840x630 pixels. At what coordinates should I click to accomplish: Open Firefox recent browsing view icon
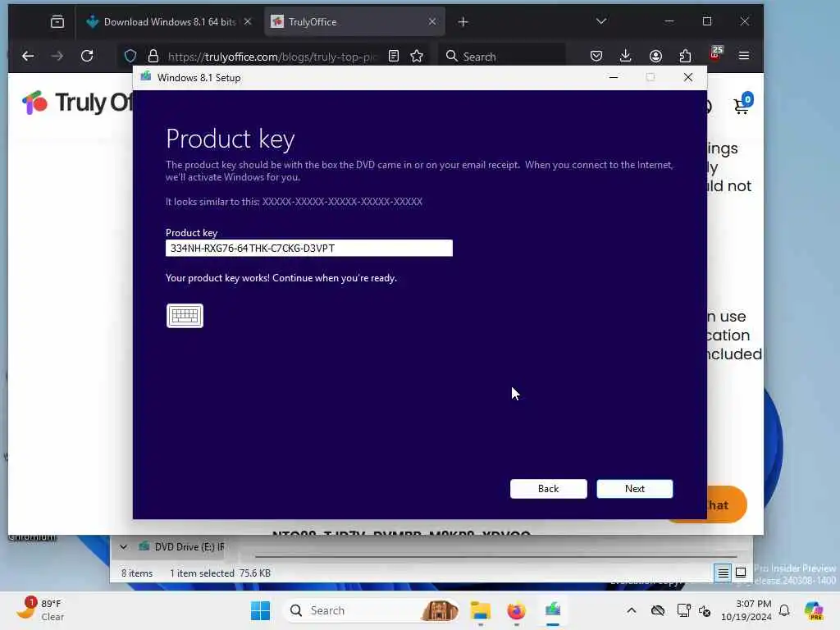[57, 22]
